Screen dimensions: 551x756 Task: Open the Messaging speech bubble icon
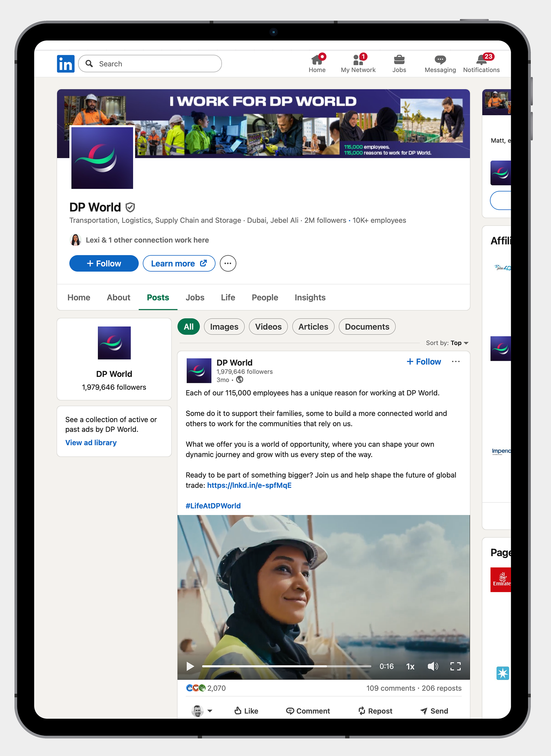tap(440, 60)
